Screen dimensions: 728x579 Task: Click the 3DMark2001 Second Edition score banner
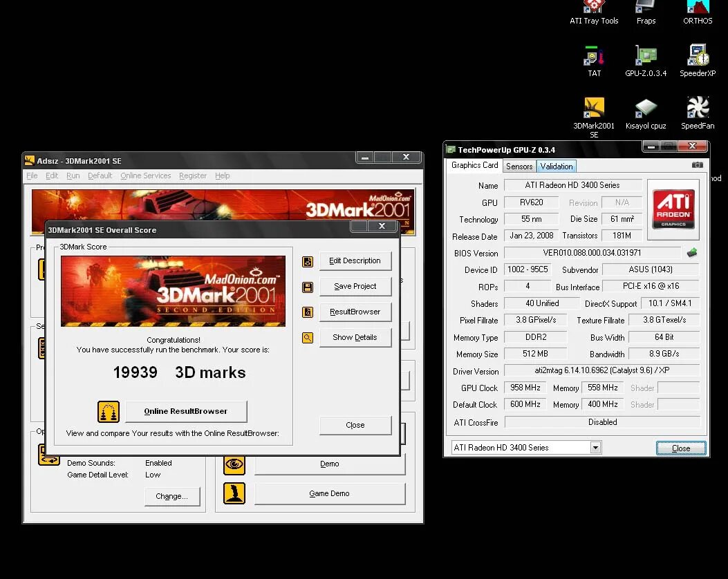173,292
